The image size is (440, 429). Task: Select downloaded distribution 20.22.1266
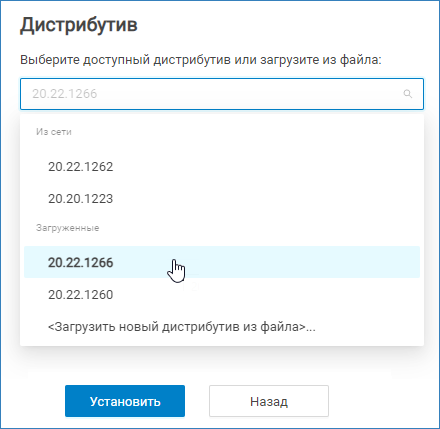pyautogui.click(x=222, y=262)
